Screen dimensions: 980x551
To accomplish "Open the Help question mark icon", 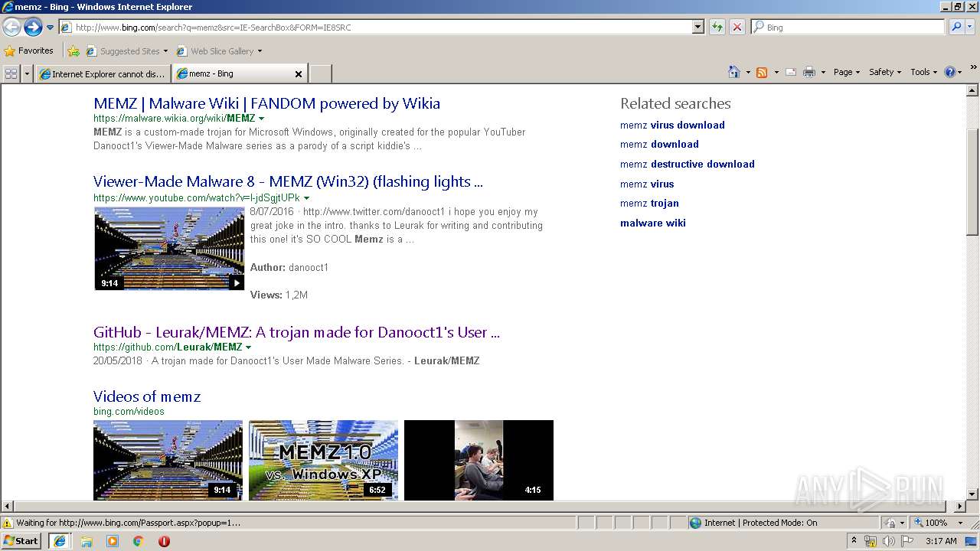I will 949,72.
